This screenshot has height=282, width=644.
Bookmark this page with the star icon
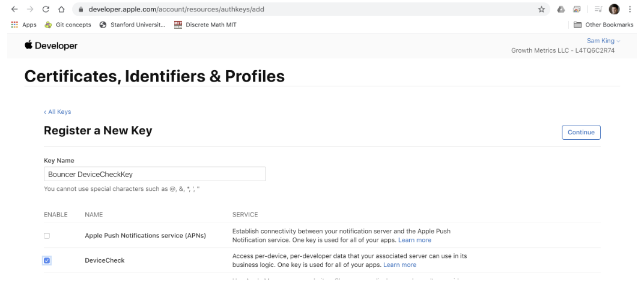[541, 9]
